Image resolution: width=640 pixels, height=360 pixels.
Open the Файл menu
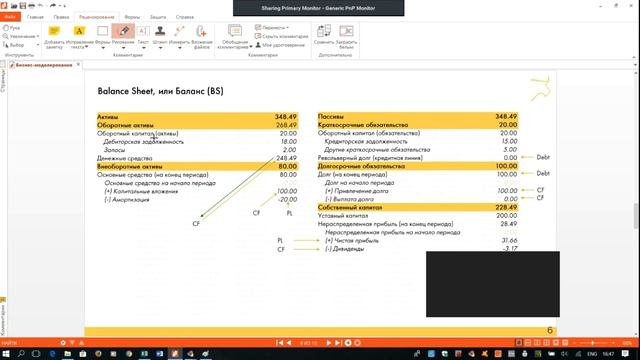point(10,17)
